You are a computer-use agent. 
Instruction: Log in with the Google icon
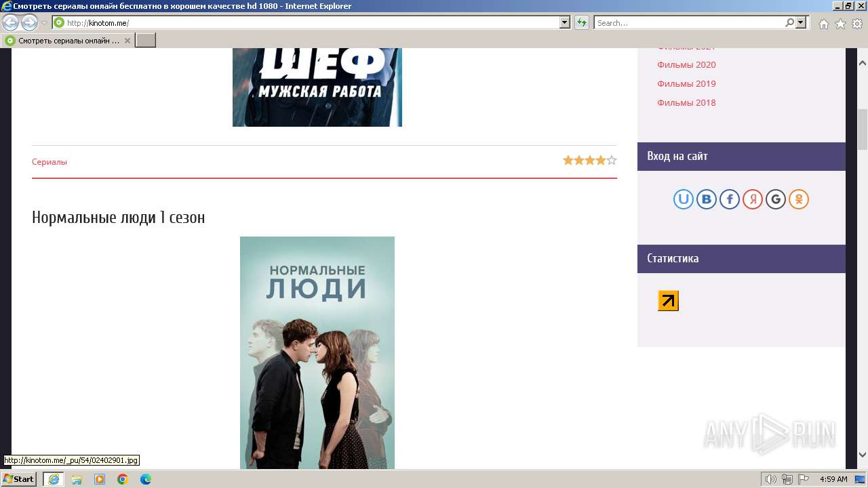[776, 199]
